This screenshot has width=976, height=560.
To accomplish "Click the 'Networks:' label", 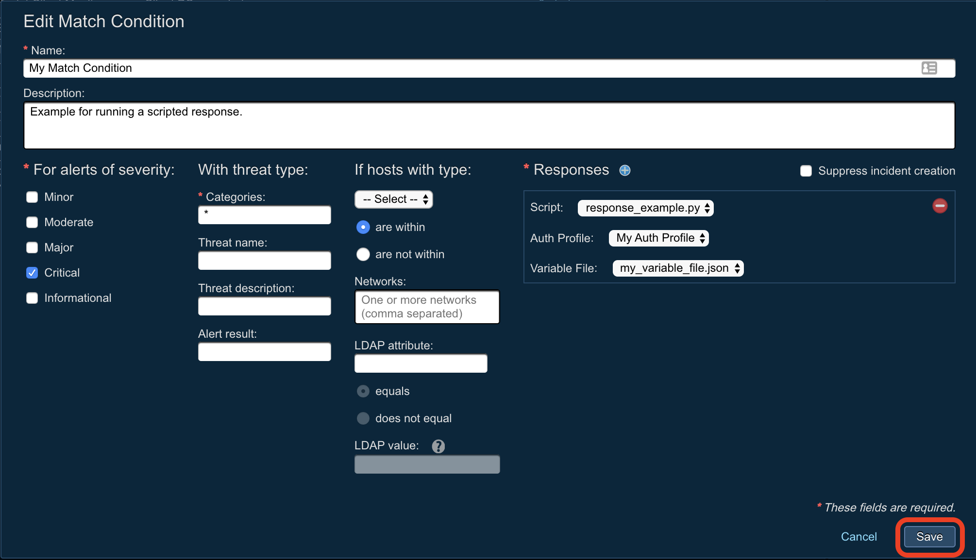I will (380, 281).
